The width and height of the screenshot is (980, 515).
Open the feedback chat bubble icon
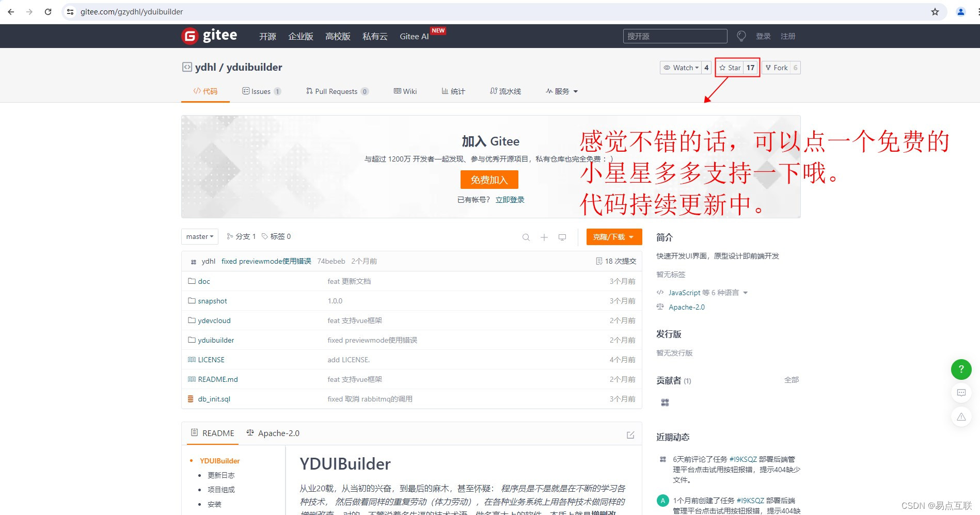[961, 393]
